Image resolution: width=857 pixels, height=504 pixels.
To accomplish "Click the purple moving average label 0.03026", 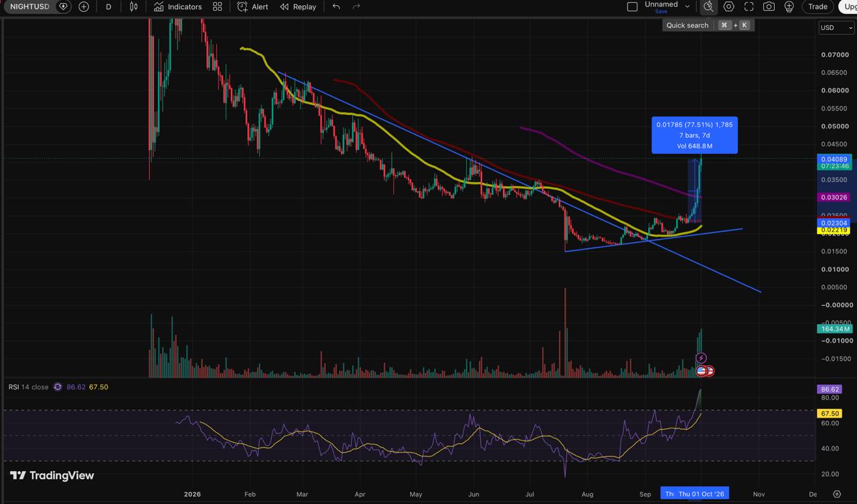I will click(835, 197).
